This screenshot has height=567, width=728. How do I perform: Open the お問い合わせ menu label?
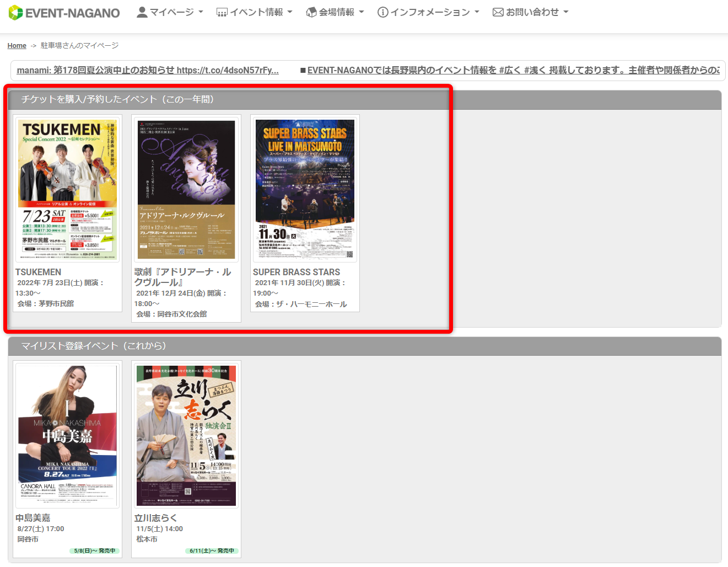(532, 12)
